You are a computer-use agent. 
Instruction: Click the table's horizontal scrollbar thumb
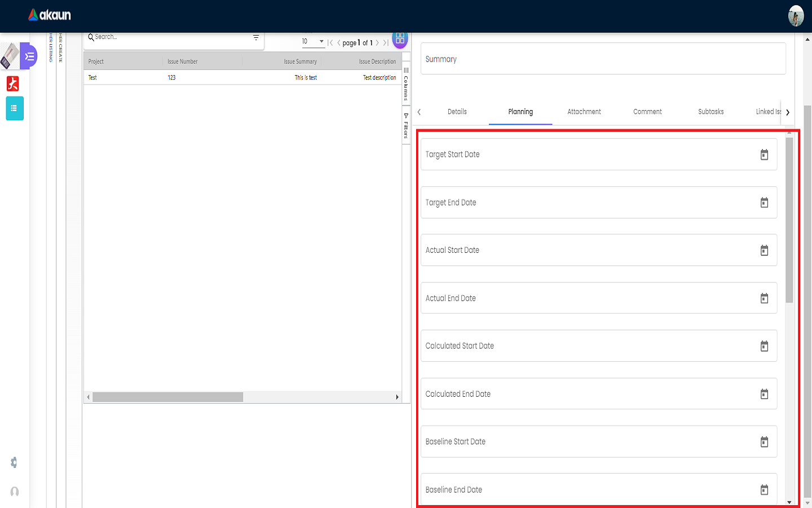pos(168,397)
